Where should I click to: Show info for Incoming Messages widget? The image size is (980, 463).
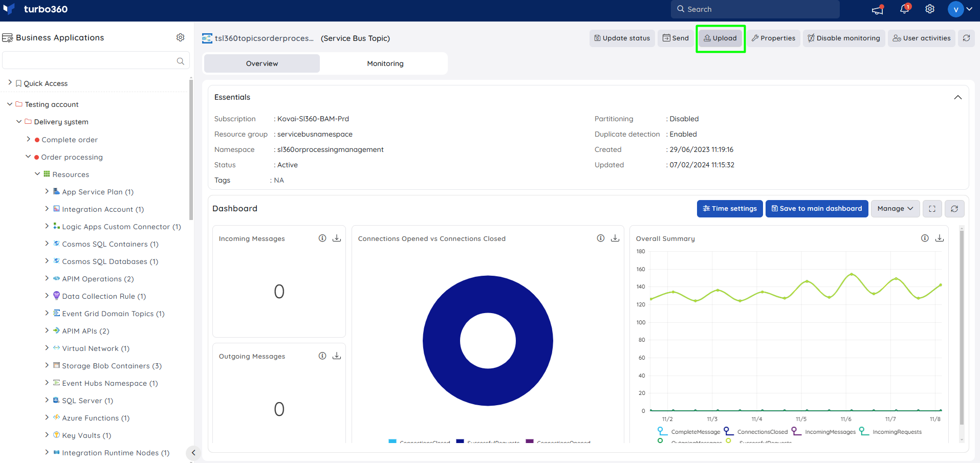(x=322, y=238)
